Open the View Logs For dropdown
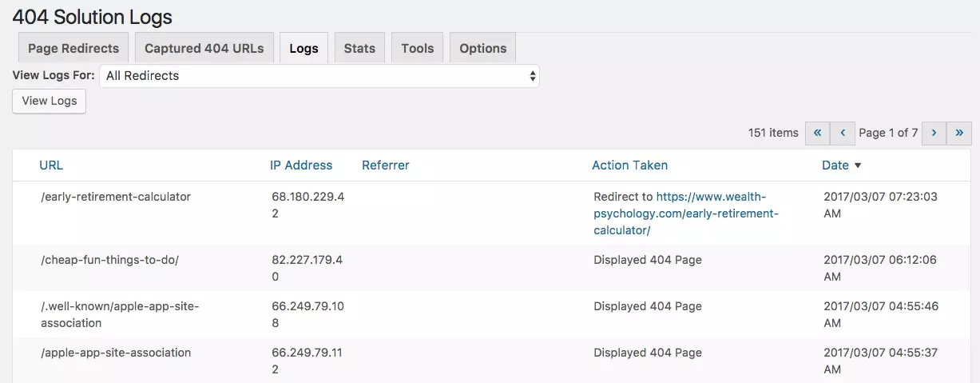 click(x=319, y=76)
